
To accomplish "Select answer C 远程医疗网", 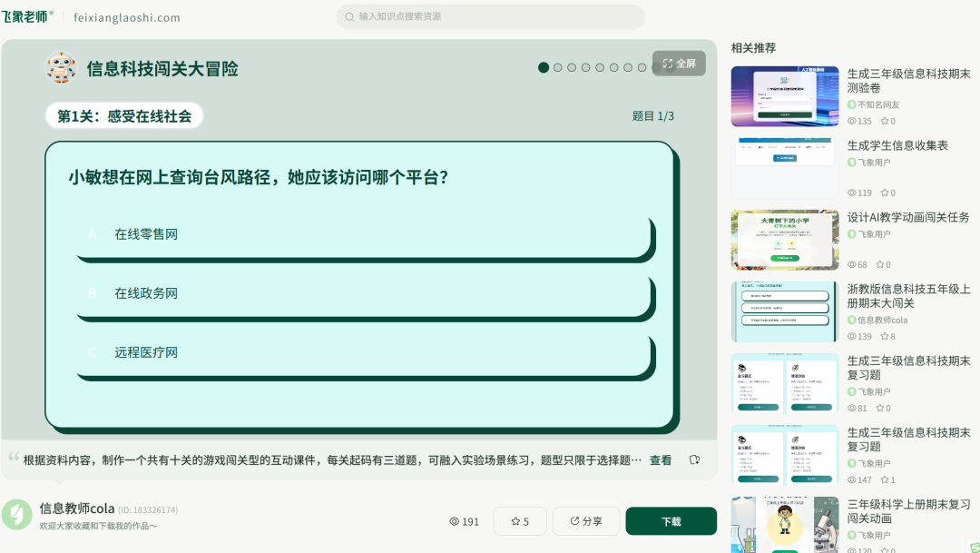I will coord(363,353).
